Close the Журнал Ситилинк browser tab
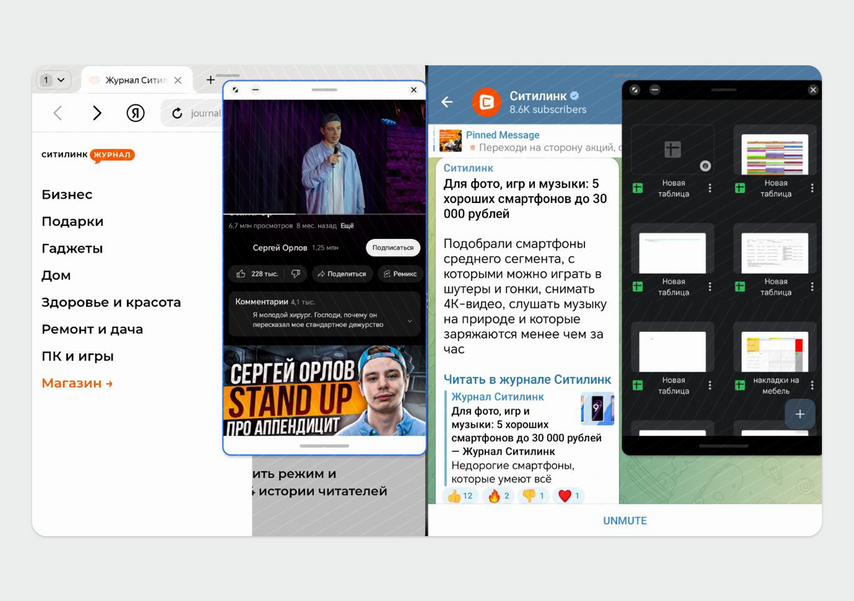Viewport: 854px width, 601px height. pyautogui.click(x=178, y=80)
